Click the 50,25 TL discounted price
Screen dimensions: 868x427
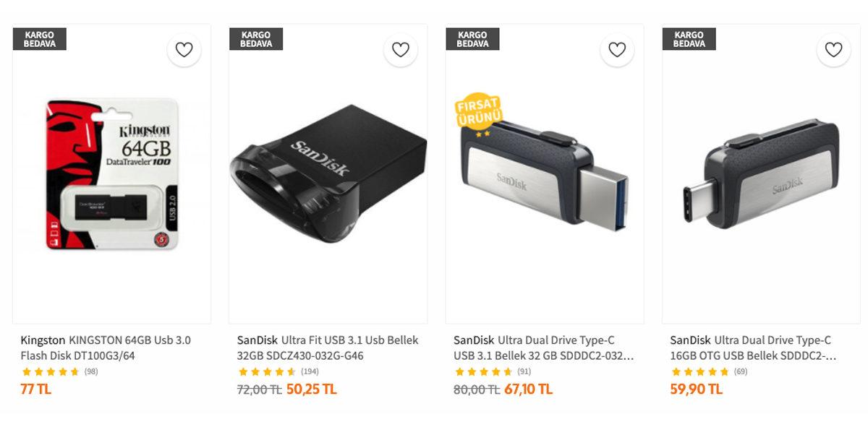point(311,389)
